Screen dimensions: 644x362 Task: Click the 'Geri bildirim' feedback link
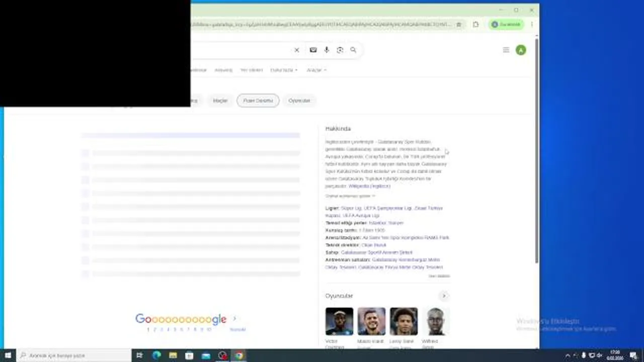[439, 276]
